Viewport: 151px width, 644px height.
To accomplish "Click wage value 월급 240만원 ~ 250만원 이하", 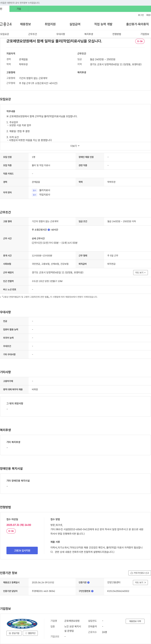I will [x=121, y=221].
